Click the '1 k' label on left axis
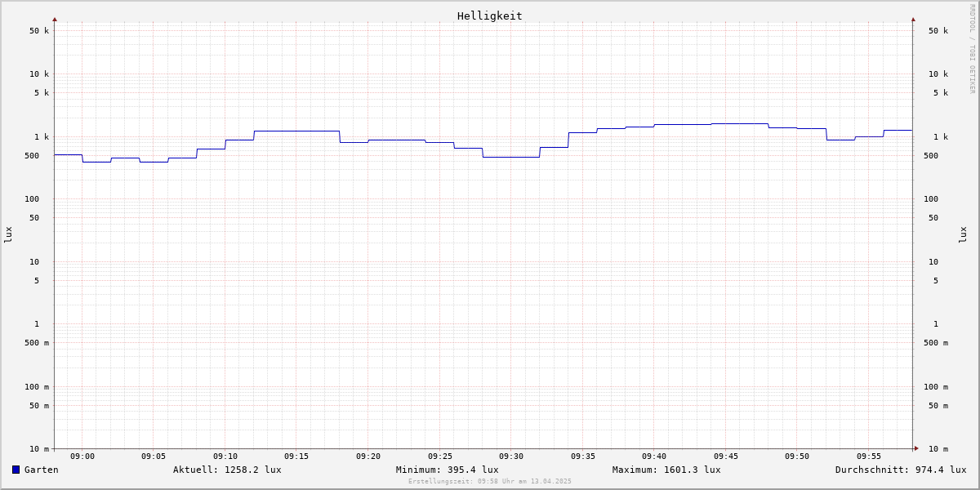The image size is (980, 490). (x=42, y=137)
